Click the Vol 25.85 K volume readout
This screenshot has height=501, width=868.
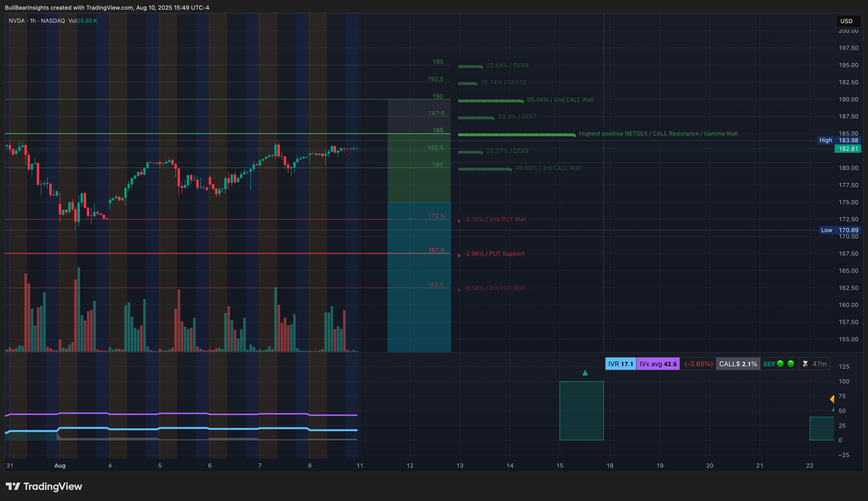[82, 21]
